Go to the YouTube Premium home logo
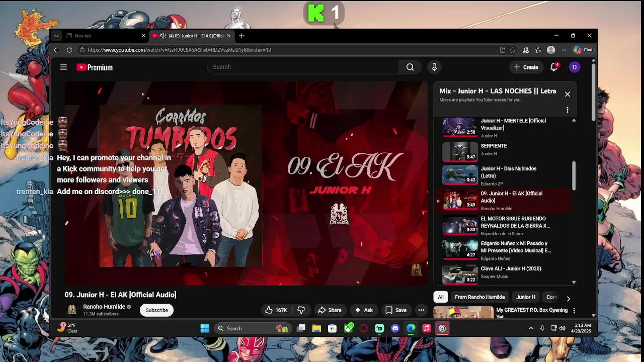Screen dimensions: 644x362 pyautogui.click(x=95, y=67)
